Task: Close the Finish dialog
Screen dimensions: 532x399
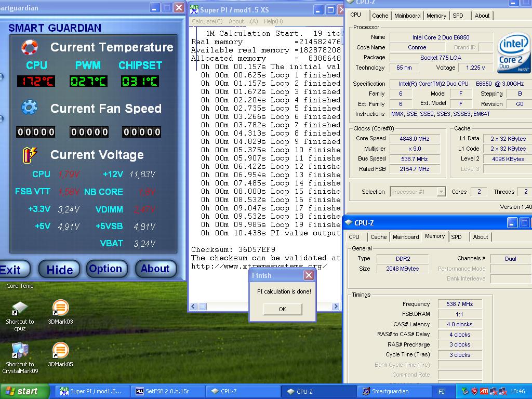Action: [309, 275]
